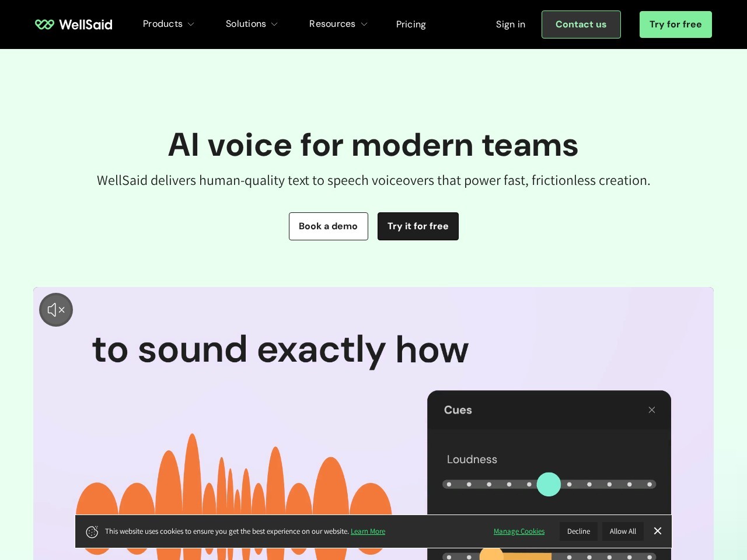Expand the Resources dropdown menu

pos(338,24)
